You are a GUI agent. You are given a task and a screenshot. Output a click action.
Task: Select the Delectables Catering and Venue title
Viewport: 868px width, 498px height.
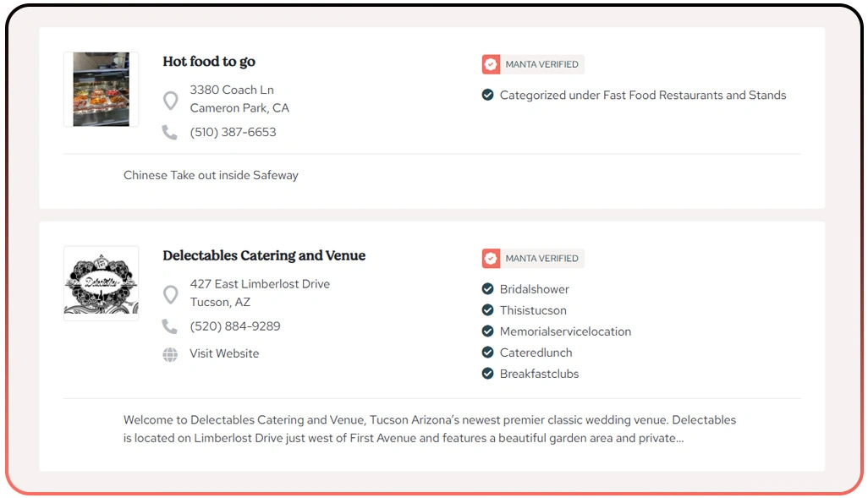[x=264, y=255]
